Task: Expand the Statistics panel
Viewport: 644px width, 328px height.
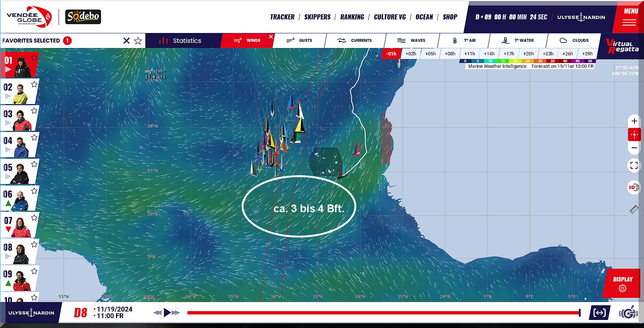Action: (180, 41)
